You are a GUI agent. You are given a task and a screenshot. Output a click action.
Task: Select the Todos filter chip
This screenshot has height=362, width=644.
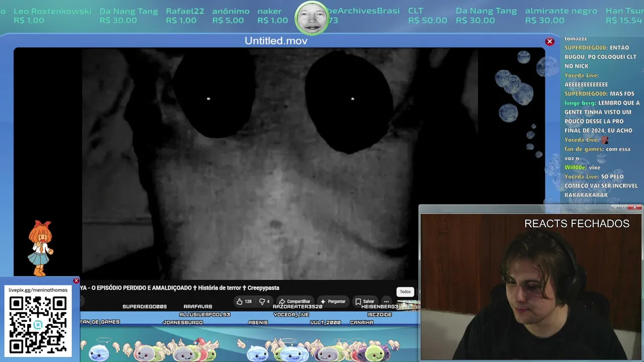tap(406, 292)
